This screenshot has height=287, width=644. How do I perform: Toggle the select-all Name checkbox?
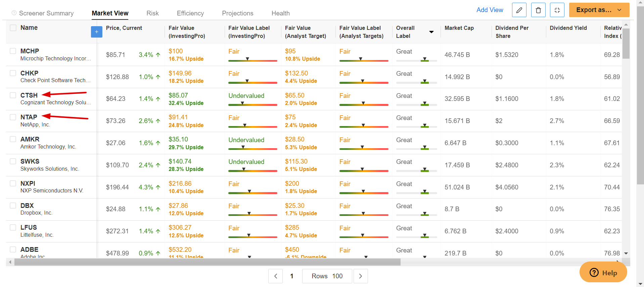point(13,28)
